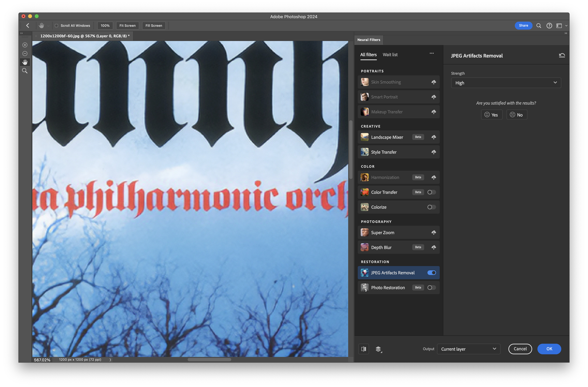The width and height of the screenshot is (588, 387).
Task: Select the Landscape Mixer filter row
Action: click(x=398, y=137)
